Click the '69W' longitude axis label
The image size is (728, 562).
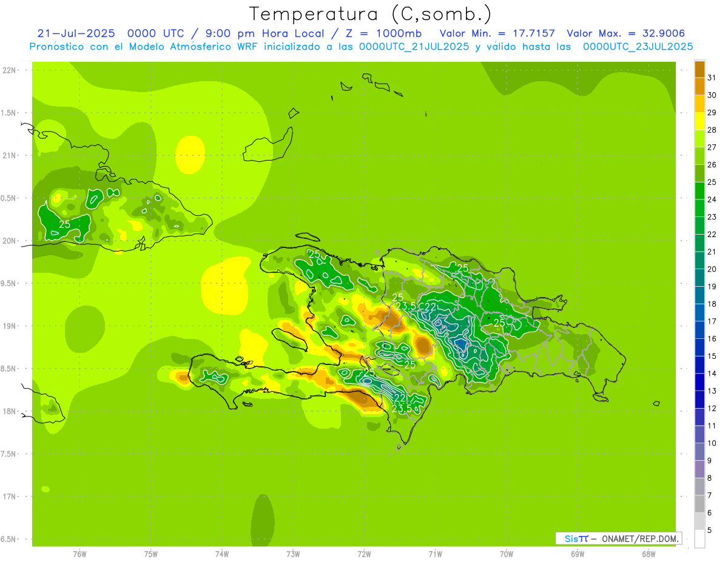click(578, 554)
